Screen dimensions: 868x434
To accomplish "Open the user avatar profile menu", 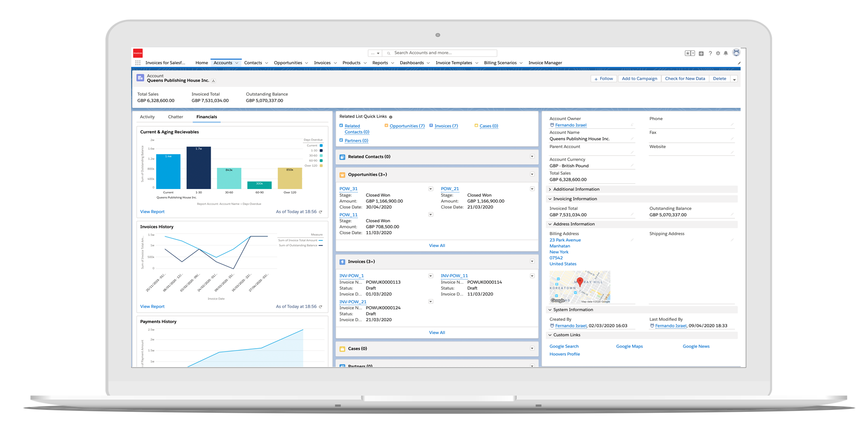I will [736, 53].
